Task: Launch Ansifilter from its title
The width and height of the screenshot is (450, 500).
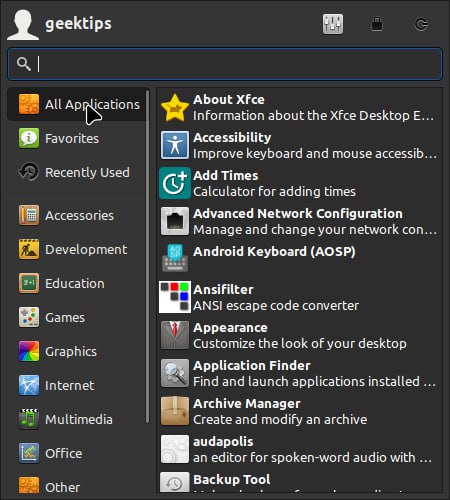Action: click(x=223, y=290)
